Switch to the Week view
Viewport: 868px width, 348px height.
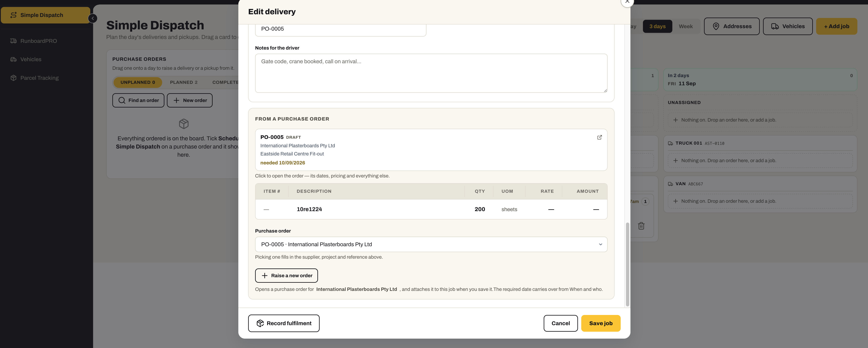[685, 26]
